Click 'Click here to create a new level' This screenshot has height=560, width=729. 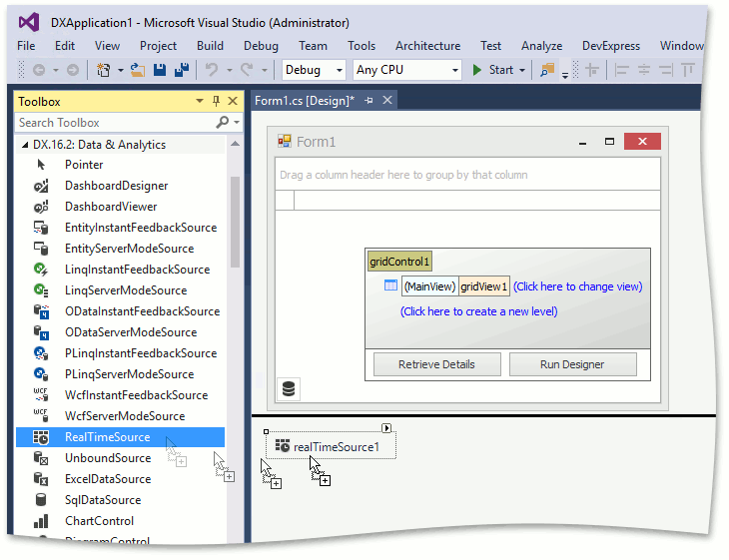pyautogui.click(x=479, y=311)
